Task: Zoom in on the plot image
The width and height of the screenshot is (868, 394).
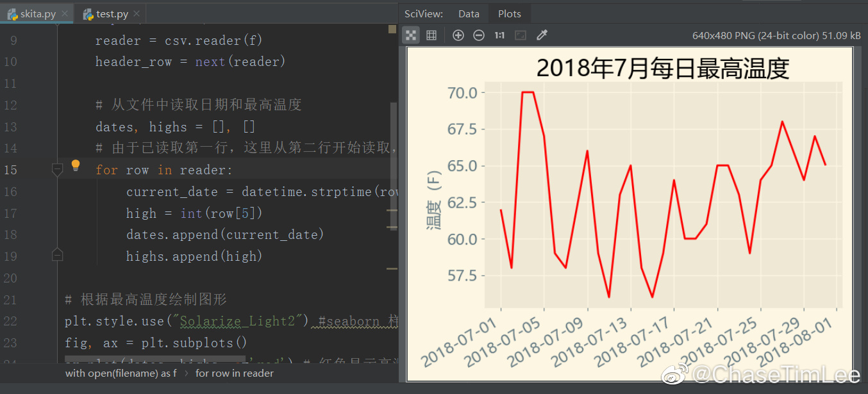Action: tap(458, 35)
